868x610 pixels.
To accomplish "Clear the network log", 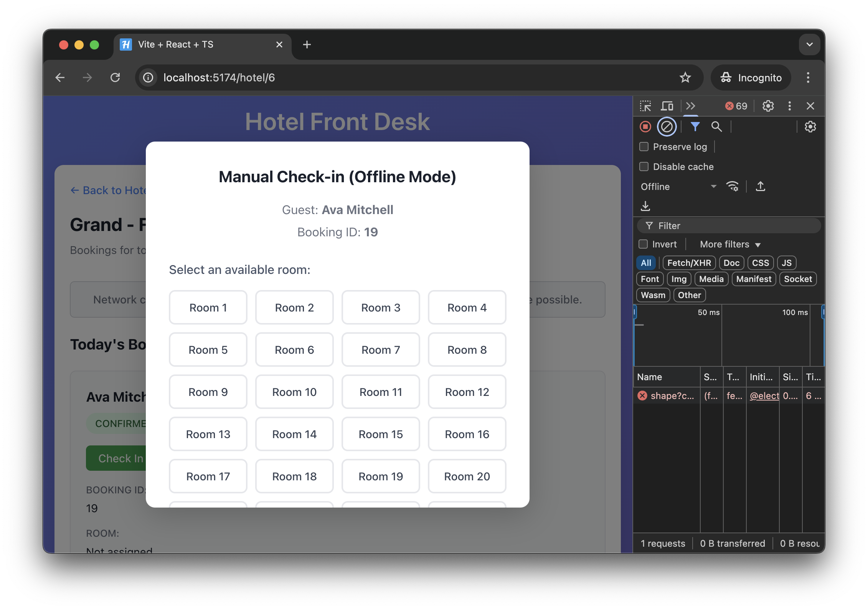I will [666, 127].
